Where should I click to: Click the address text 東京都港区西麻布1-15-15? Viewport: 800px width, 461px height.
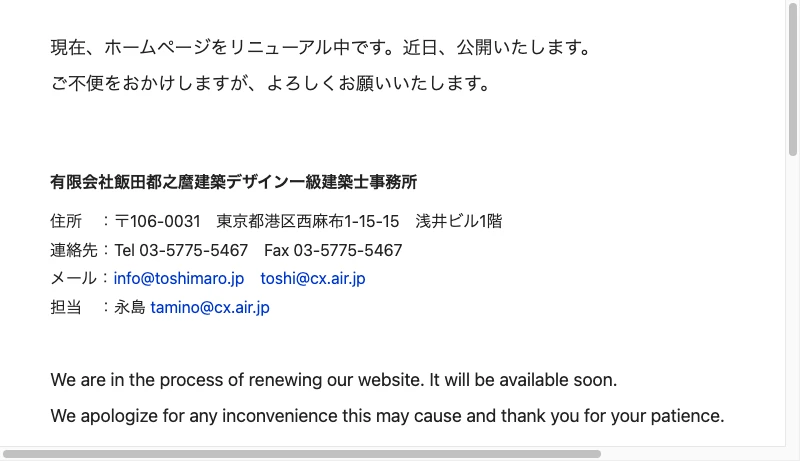pos(308,221)
